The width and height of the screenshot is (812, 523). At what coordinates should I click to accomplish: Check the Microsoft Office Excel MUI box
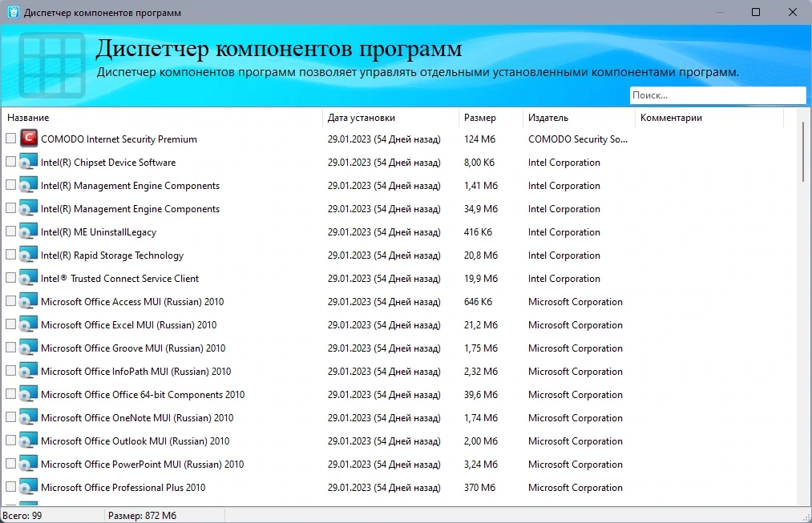(x=10, y=324)
